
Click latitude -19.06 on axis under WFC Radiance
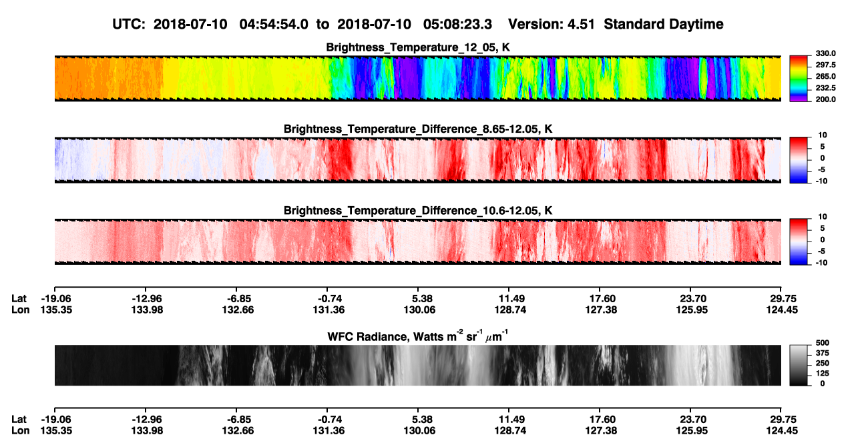pyautogui.click(x=56, y=420)
